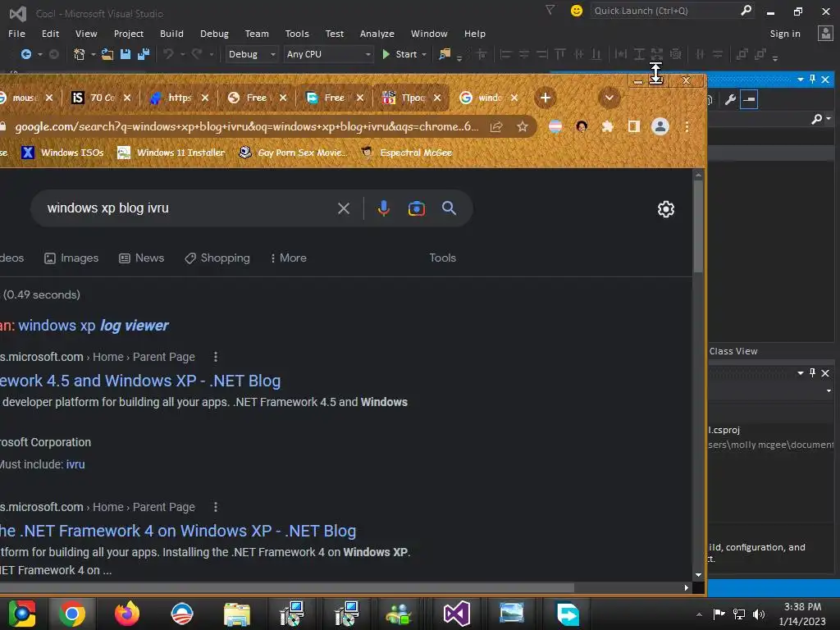840x630 pixels.
Task: Open the Edit menu
Action: tap(50, 33)
